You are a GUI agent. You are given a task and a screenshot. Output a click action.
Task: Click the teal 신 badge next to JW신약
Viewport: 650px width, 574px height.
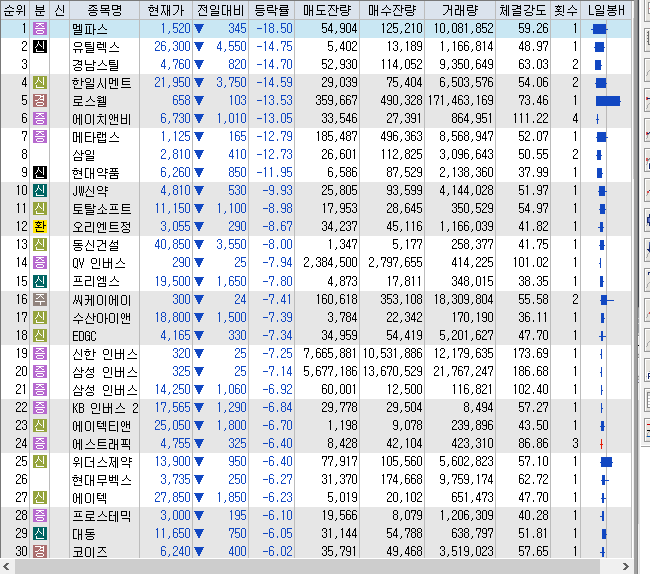coord(40,191)
